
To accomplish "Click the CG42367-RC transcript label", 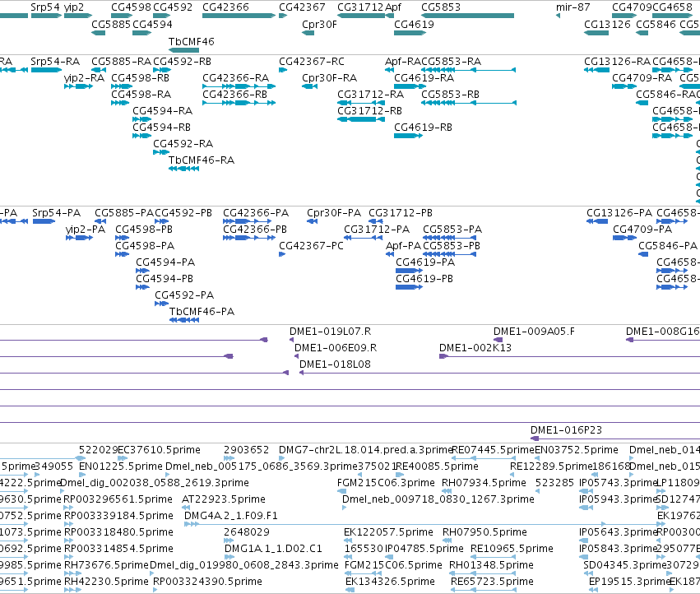I will click(312, 61).
